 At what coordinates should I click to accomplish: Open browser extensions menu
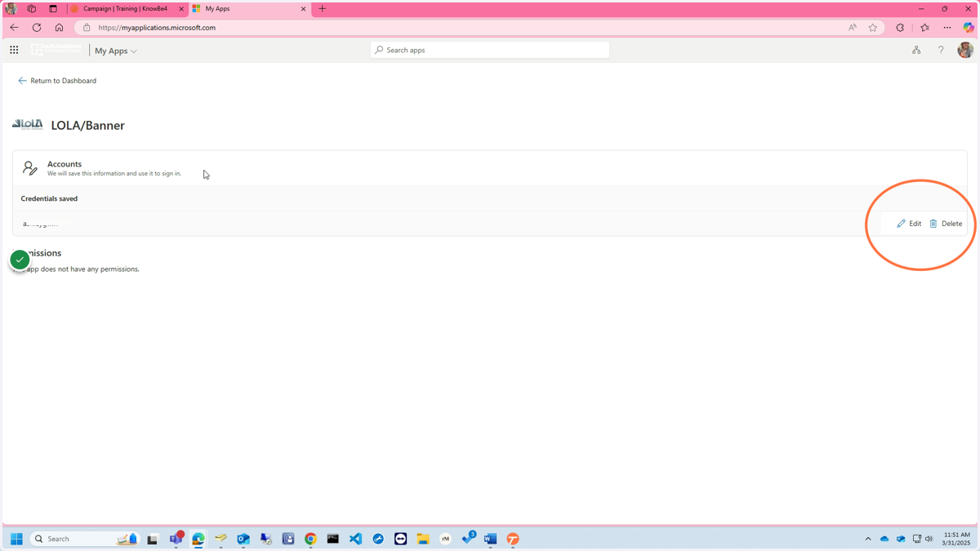click(x=900, y=28)
